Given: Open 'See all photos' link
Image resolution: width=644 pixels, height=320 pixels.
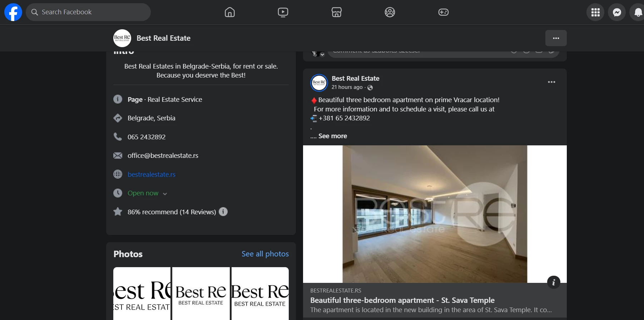Looking at the screenshot, I should point(265,254).
